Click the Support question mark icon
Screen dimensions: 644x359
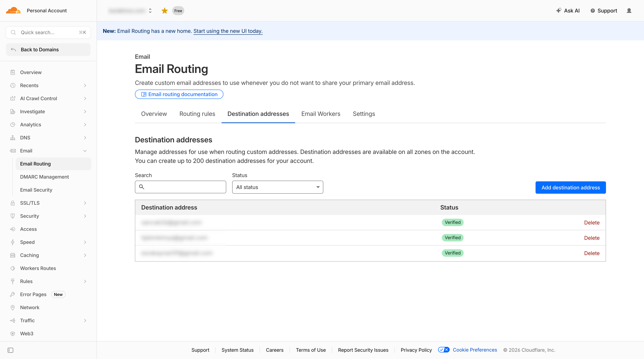(593, 11)
